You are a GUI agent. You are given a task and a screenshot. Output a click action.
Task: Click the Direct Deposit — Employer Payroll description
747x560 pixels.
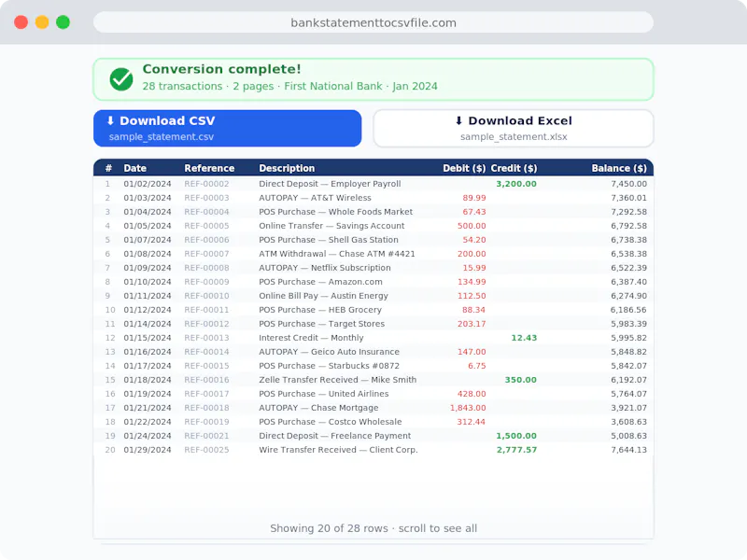click(x=330, y=184)
